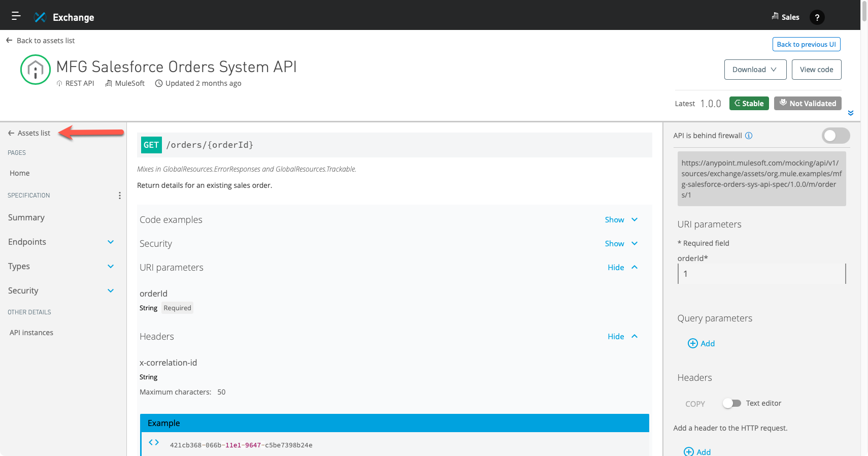Open the help question mark icon
This screenshot has width=868, height=456.
[x=817, y=17]
